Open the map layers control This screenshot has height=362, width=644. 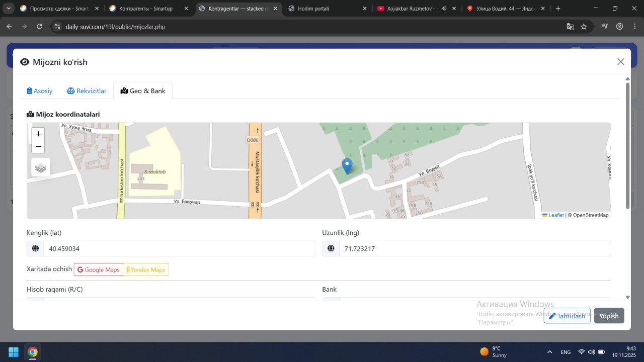click(41, 167)
